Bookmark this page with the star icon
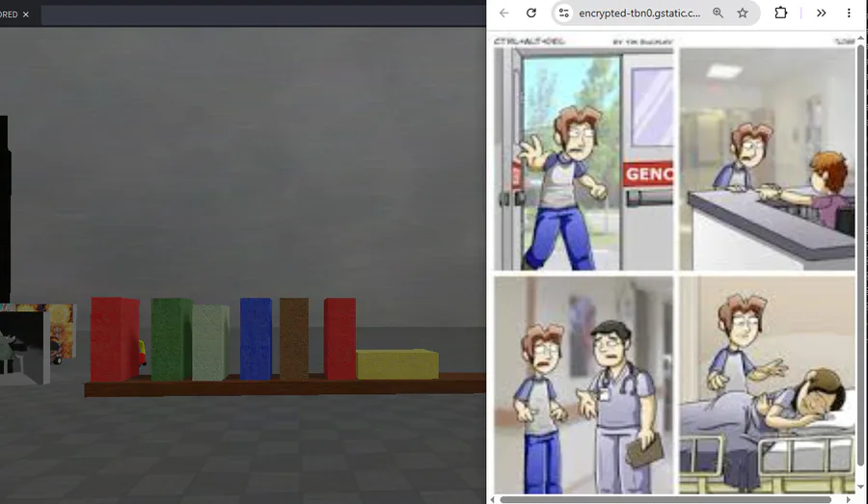The height and width of the screenshot is (504, 868). pos(743,13)
